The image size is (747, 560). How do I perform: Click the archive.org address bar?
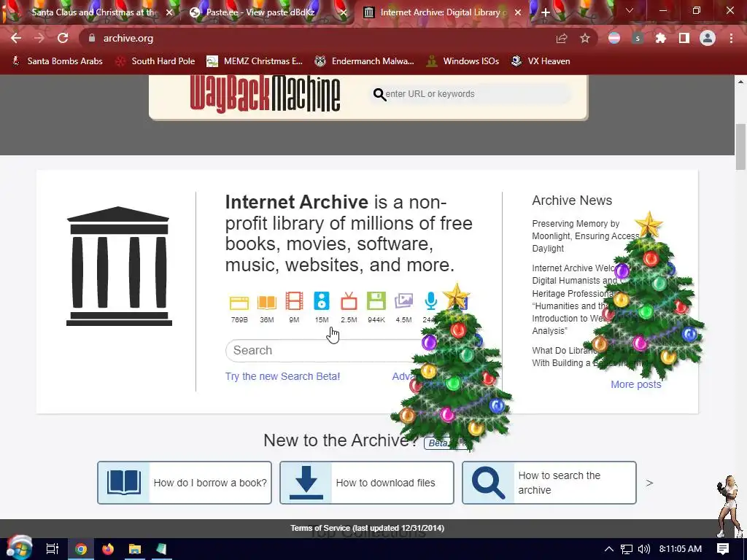314,38
